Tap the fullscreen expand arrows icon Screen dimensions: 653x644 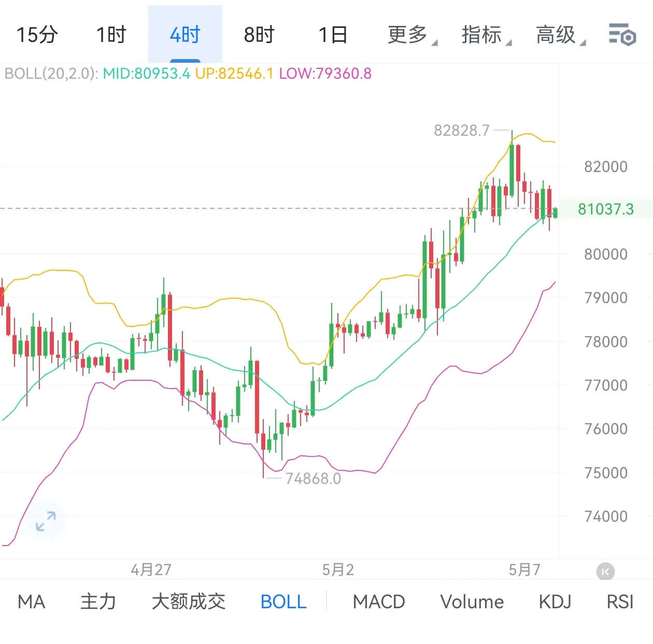pyautogui.click(x=46, y=521)
